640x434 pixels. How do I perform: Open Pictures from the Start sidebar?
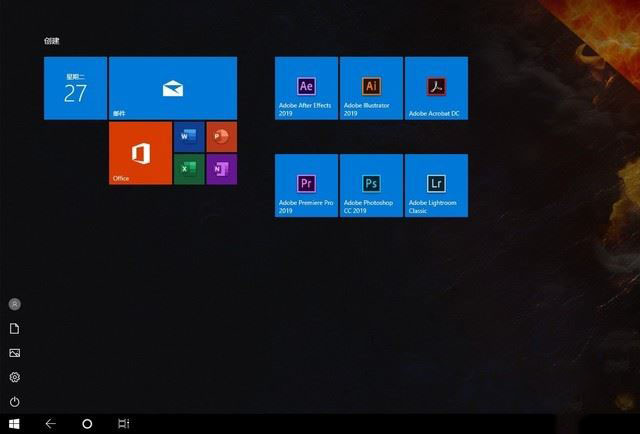click(15, 353)
